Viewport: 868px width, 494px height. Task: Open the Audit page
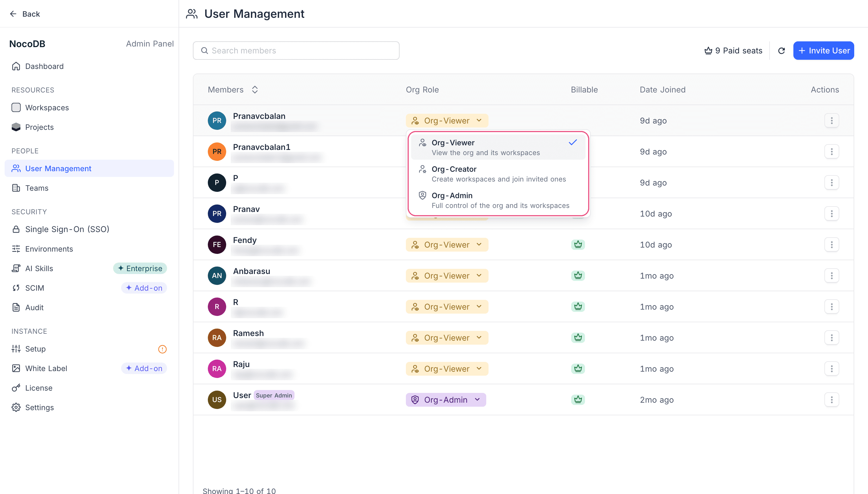coord(89,307)
